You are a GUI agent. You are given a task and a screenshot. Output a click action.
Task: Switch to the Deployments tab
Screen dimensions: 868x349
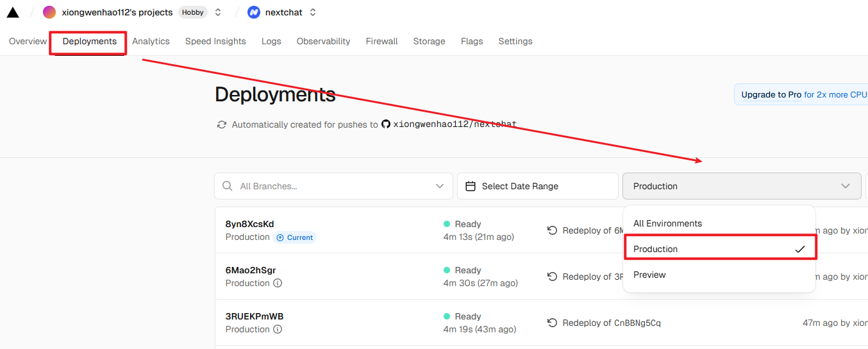[x=90, y=41]
